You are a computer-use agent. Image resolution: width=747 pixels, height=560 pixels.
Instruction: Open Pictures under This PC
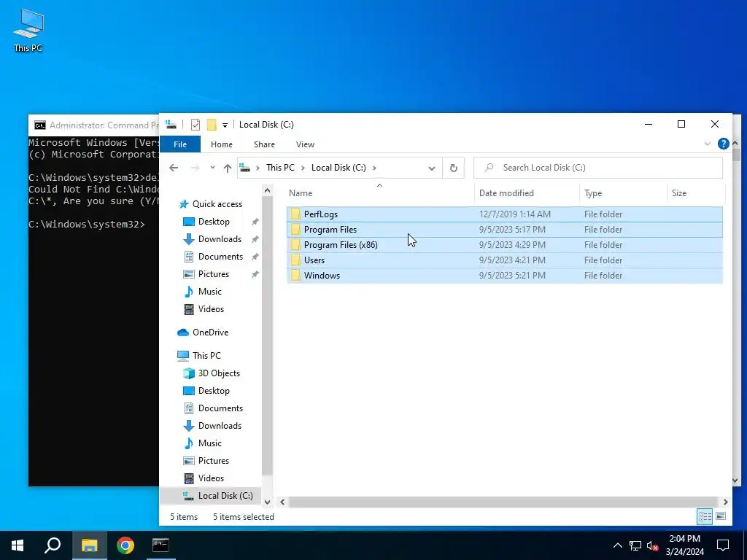pyautogui.click(x=214, y=461)
